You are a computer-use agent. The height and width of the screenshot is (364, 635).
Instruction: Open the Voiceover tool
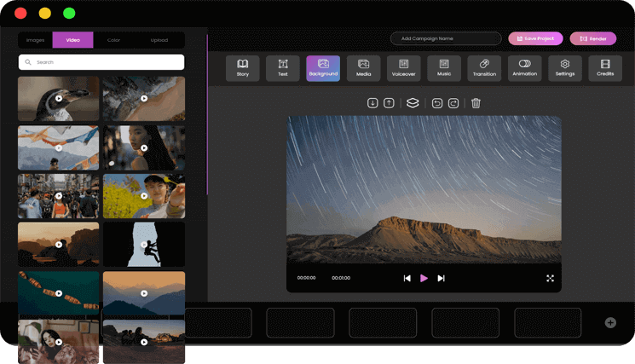pyautogui.click(x=404, y=68)
